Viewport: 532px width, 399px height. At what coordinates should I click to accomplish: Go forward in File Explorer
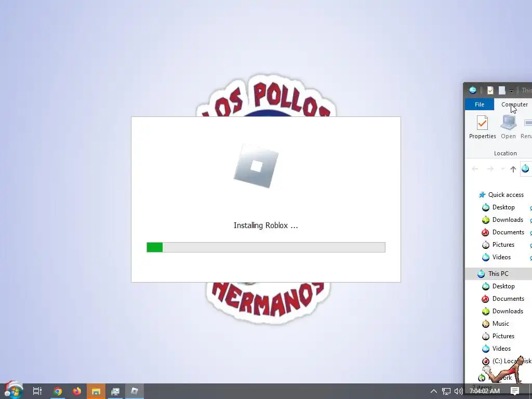click(x=490, y=169)
